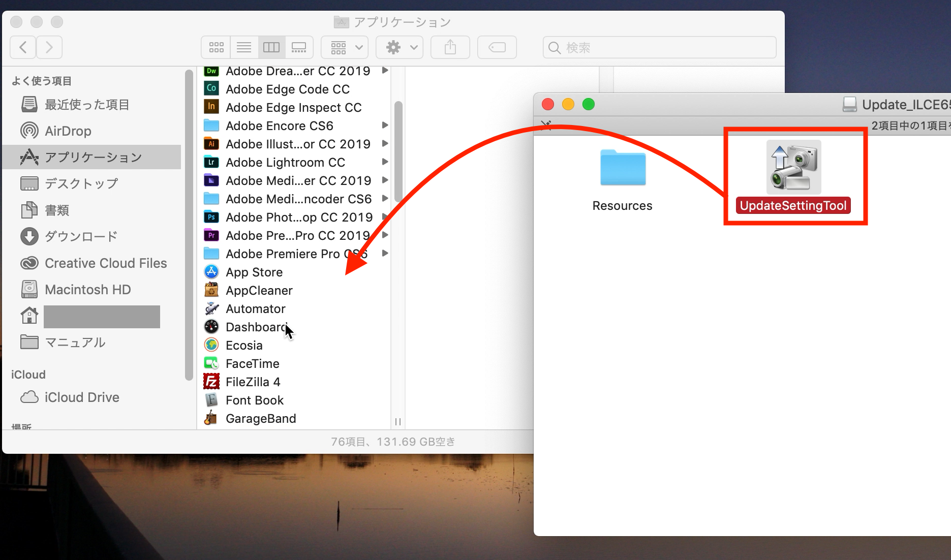Select the Adobe Edge Inspect CC name
Image resolution: width=951 pixels, height=560 pixels.
(294, 107)
